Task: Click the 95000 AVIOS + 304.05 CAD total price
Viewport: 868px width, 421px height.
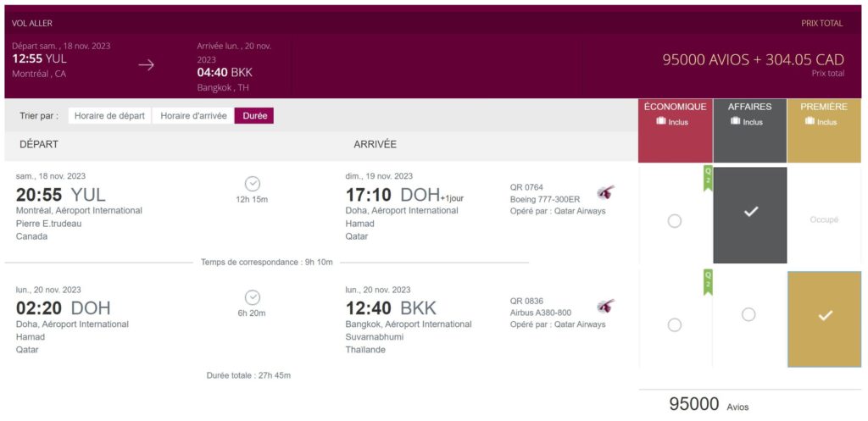Action: tap(753, 60)
